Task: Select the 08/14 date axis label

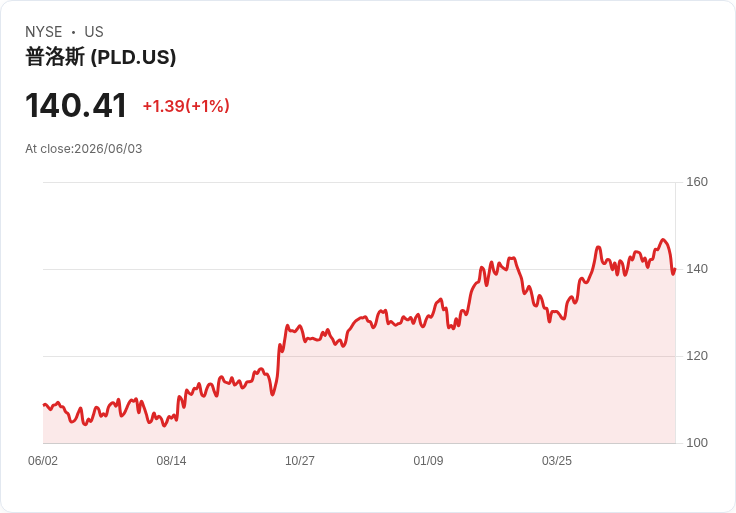Action: coord(171,460)
